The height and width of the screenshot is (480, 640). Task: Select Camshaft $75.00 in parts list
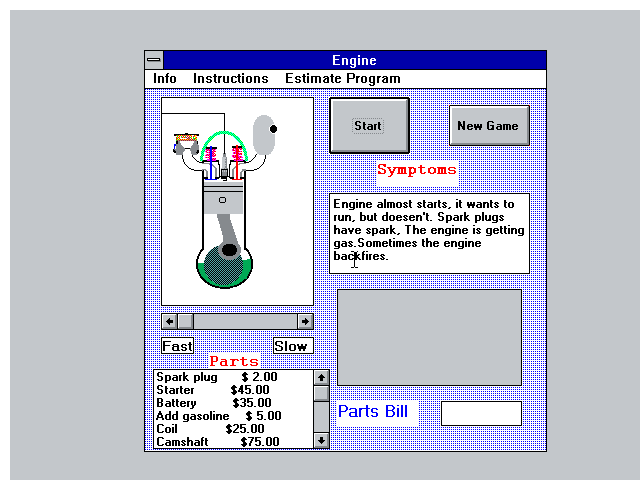pyautogui.click(x=218, y=441)
